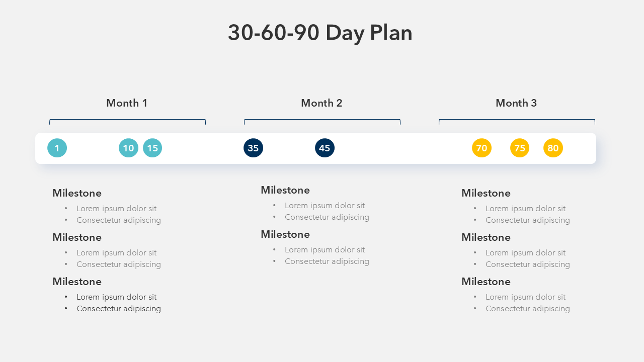Select the navy day 35 marker
Screen dimensions: 644x362
253,148
